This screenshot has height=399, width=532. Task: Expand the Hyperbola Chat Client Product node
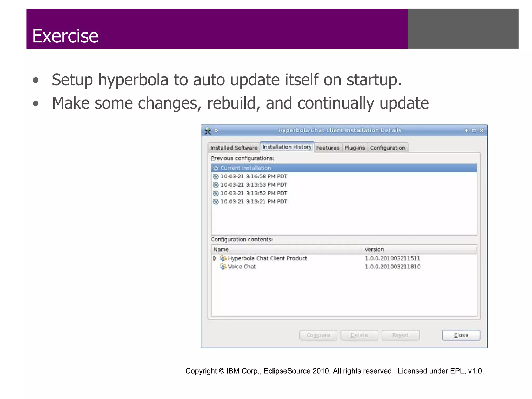click(x=215, y=258)
